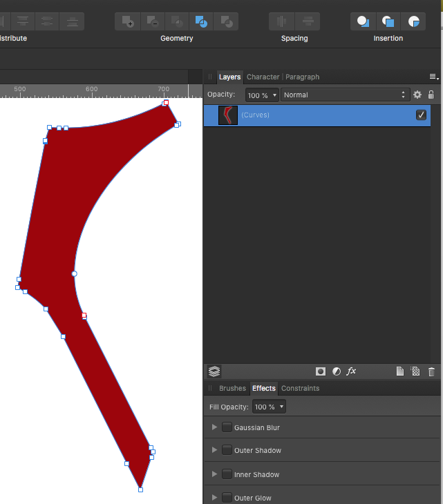This screenshot has height=504, width=443.
Task: Add a Mask Layer from Layers panel
Action: point(321,371)
